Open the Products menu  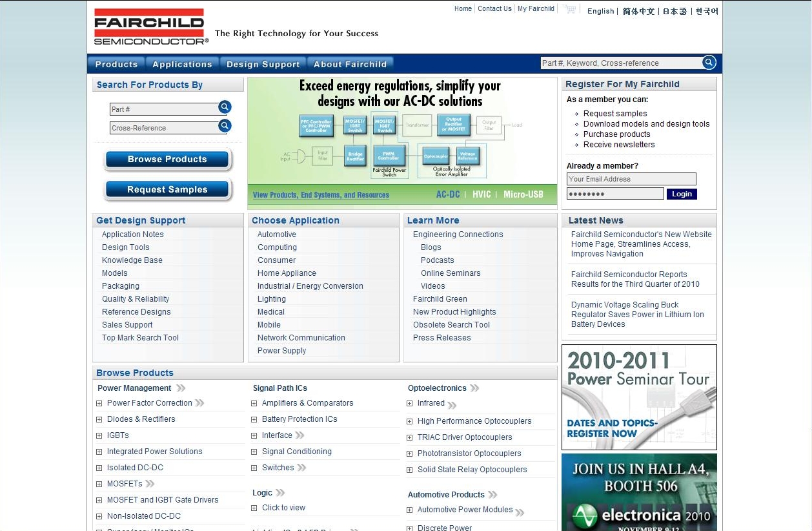tap(116, 64)
